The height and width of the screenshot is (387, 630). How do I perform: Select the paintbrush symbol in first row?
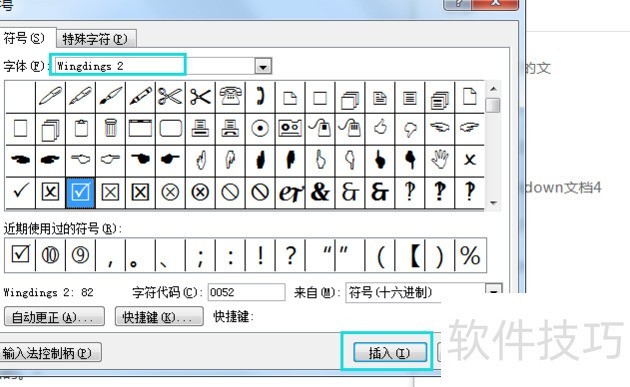pyautogui.click(x=110, y=97)
